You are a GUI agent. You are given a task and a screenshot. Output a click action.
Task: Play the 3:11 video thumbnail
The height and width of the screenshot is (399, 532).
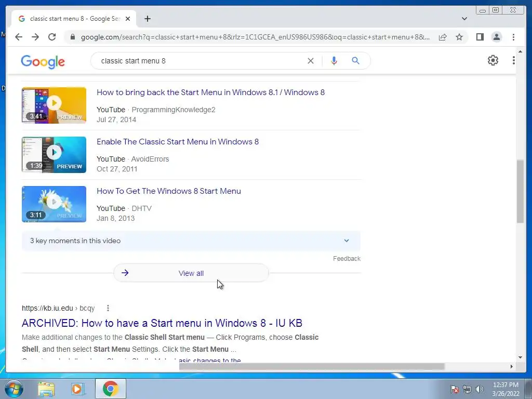click(x=54, y=204)
